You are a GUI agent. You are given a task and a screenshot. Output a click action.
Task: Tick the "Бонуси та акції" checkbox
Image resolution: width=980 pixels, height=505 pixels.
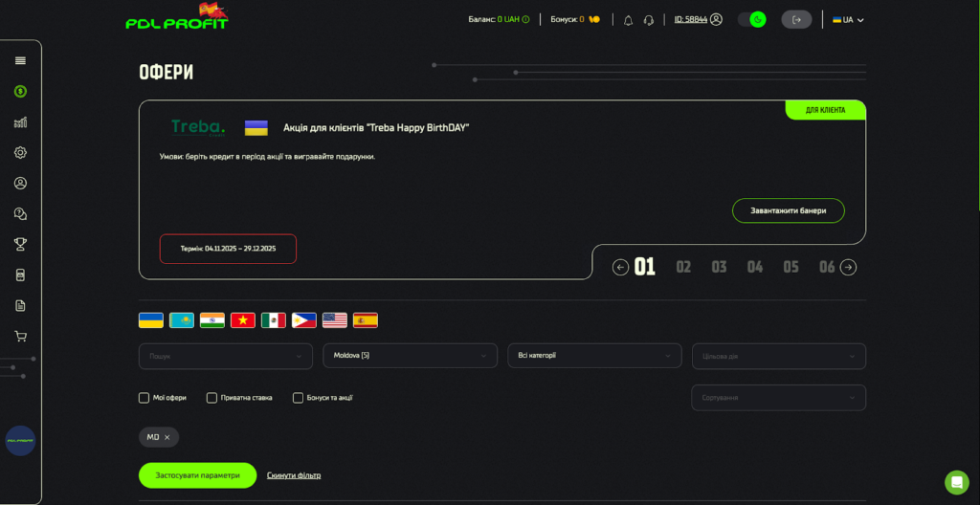coord(298,398)
